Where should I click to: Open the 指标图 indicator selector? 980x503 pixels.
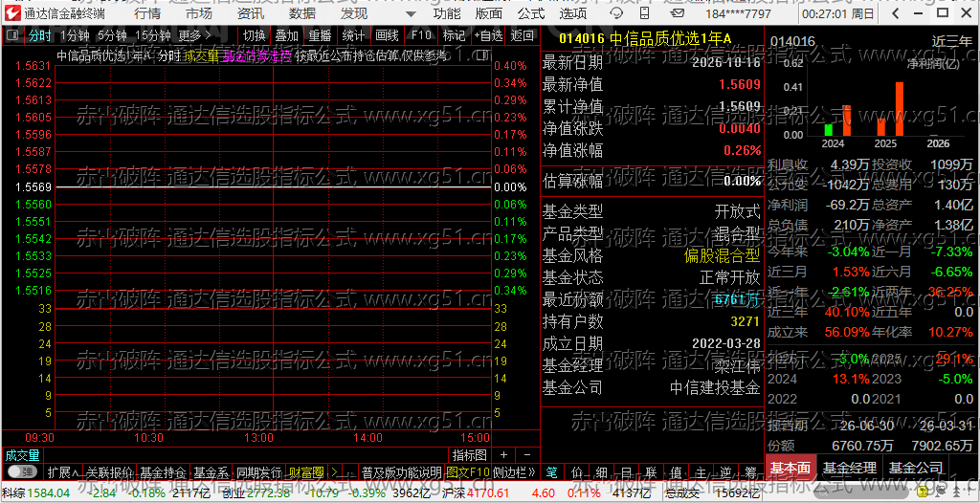469,455
